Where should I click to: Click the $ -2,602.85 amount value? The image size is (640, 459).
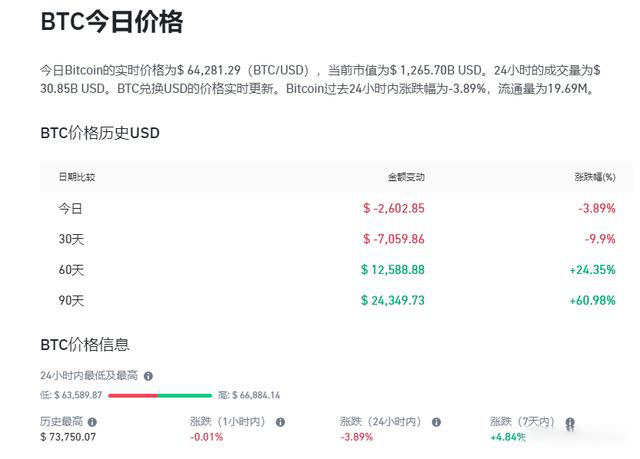tap(394, 208)
